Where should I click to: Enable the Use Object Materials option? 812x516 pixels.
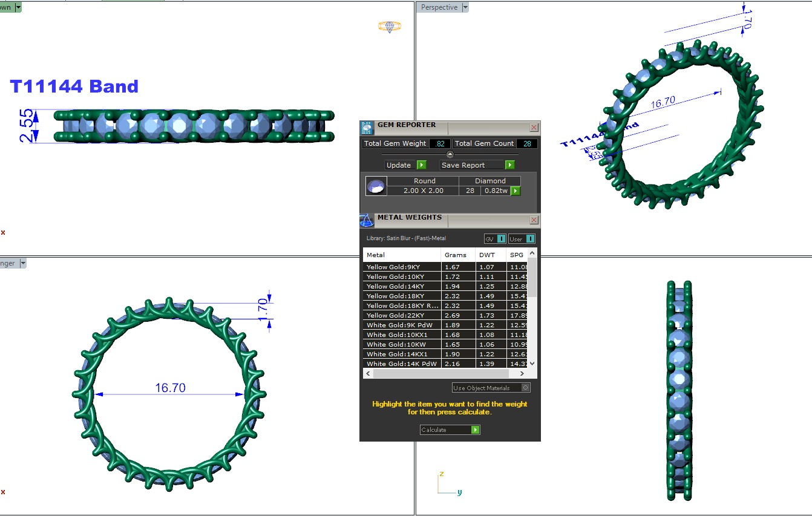[525, 388]
